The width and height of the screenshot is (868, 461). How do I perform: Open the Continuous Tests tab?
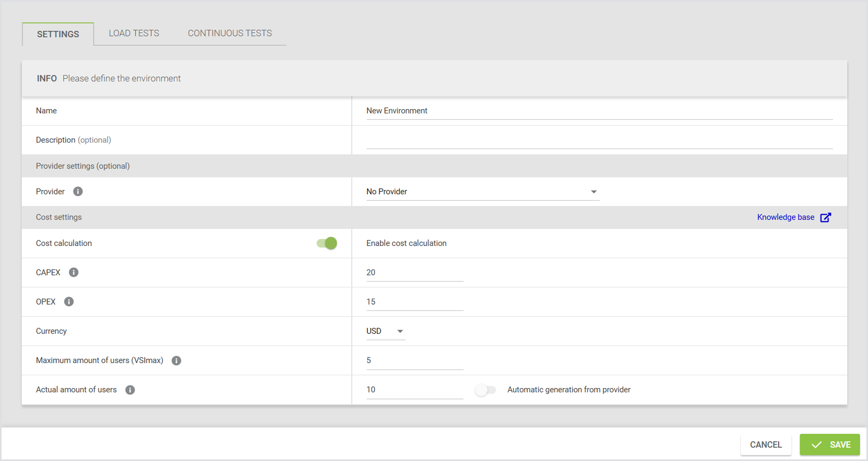coord(230,33)
